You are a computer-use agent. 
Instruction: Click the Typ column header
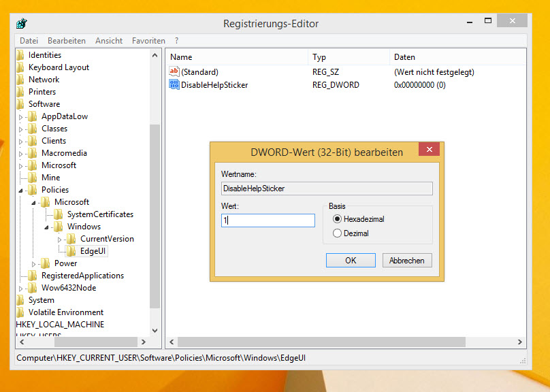(x=349, y=56)
